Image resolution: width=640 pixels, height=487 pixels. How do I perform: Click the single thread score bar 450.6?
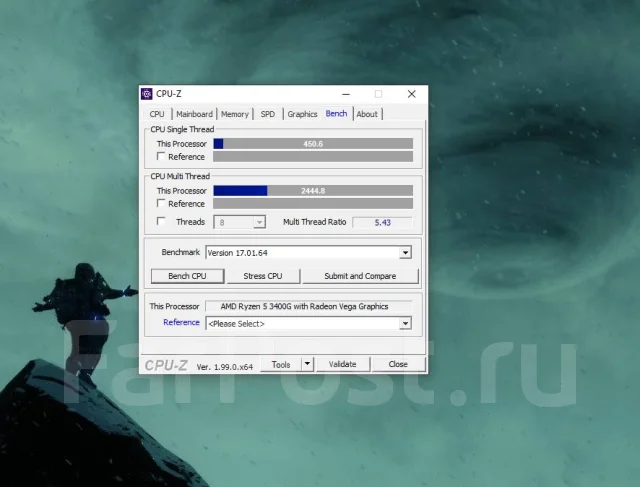[x=313, y=144]
